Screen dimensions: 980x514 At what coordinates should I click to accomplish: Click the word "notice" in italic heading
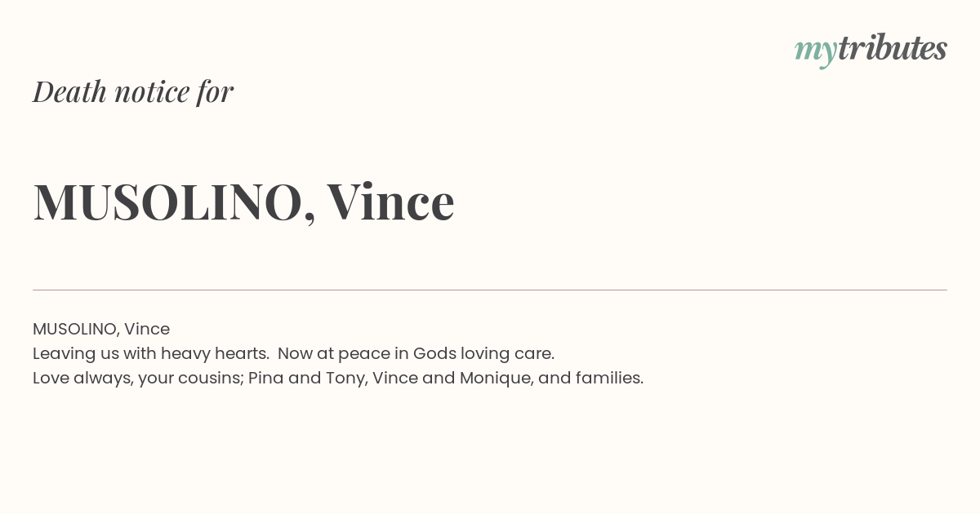pos(152,91)
